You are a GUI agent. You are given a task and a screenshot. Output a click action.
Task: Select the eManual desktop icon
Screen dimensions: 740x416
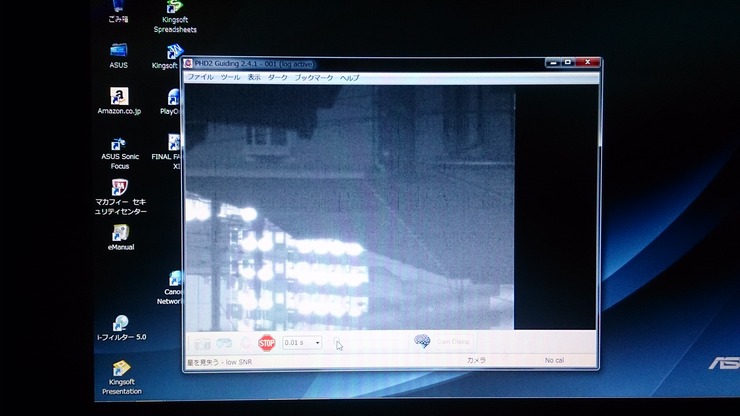point(121,238)
